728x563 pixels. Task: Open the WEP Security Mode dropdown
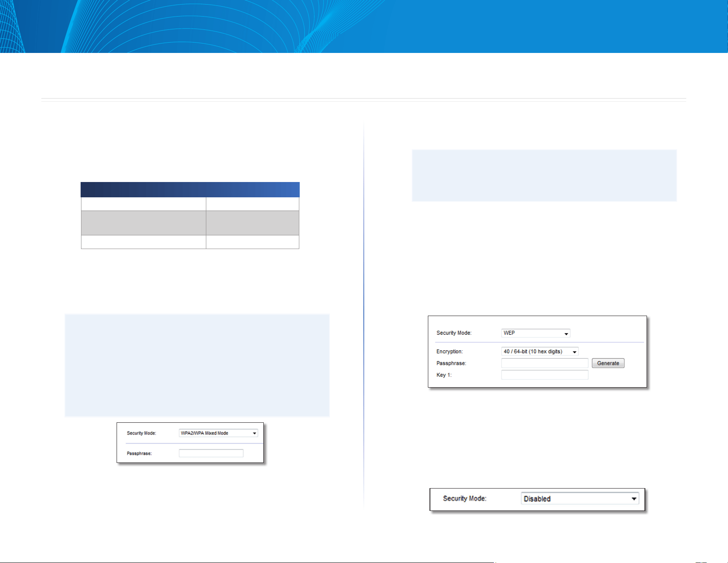535,333
